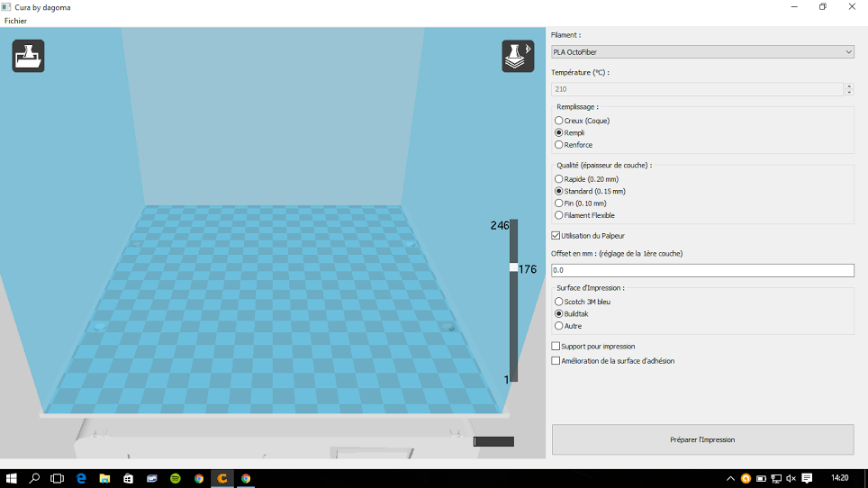Click the layer view mode icon
868x488 pixels.
click(518, 56)
